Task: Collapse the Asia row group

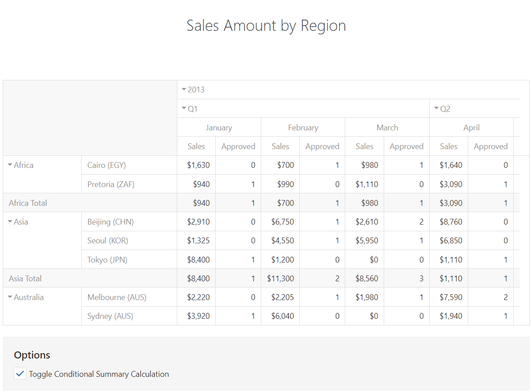Action: 10,222
